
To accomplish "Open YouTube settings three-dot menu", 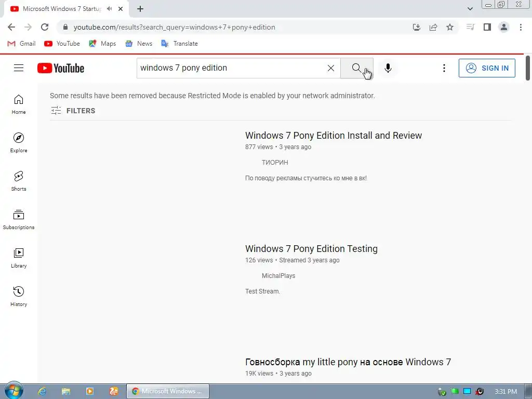I will pyautogui.click(x=444, y=68).
